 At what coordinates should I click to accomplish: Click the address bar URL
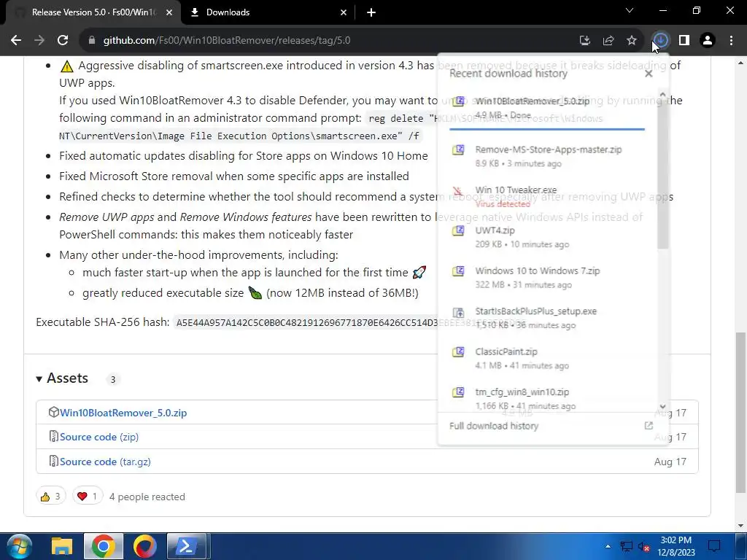(x=227, y=41)
